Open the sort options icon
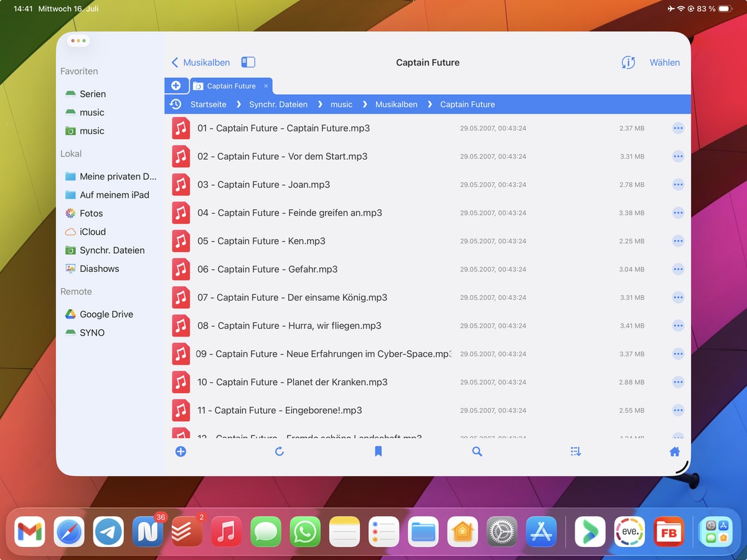Viewport: 747px width, 560px height. (x=576, y=452)
